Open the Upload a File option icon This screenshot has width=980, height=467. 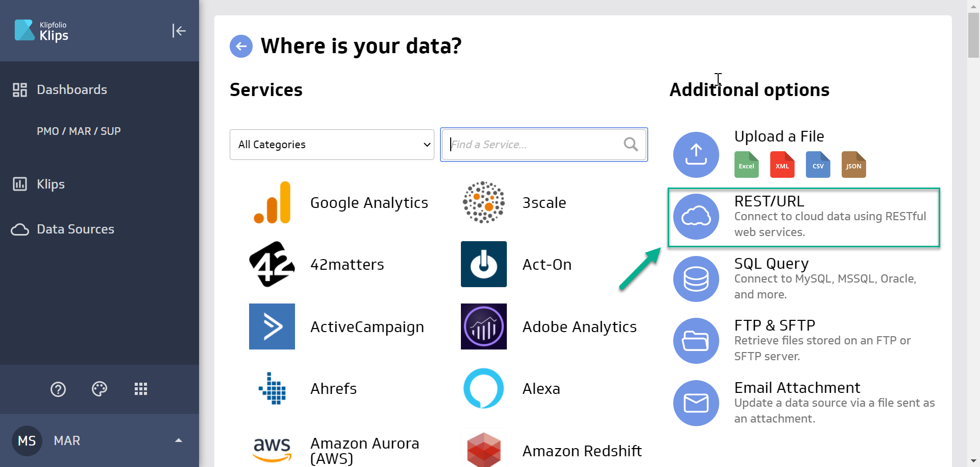point(696,154)
